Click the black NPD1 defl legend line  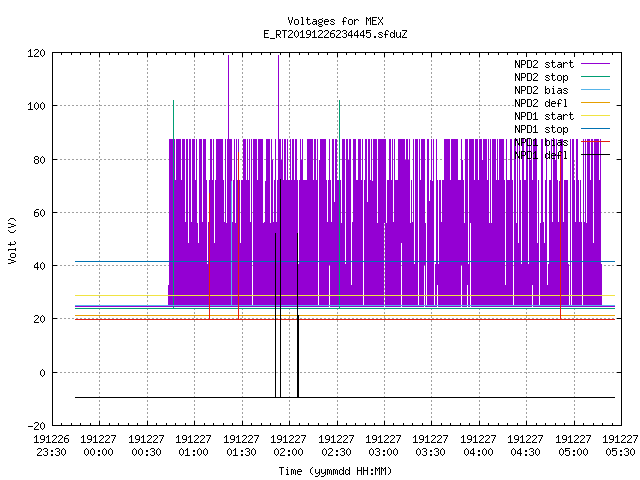coord(596,155)
